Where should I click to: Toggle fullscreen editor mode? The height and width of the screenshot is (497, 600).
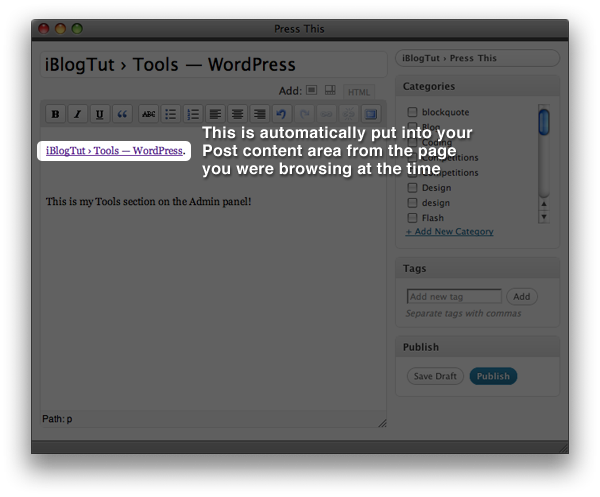(x=371, y=114)
